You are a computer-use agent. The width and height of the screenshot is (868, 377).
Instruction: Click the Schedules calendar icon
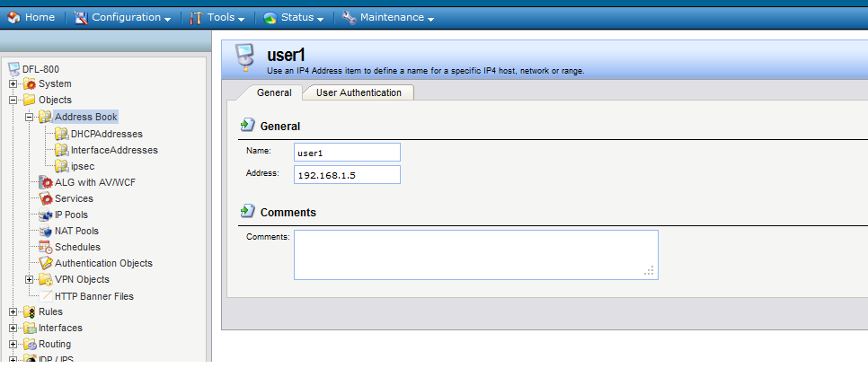[x=46, y=247]
